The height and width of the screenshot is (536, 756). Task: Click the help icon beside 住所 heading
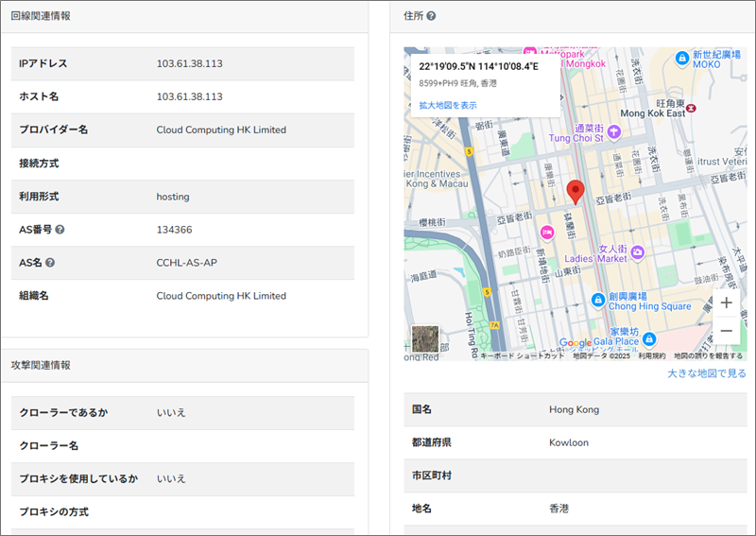coord(431,16)
